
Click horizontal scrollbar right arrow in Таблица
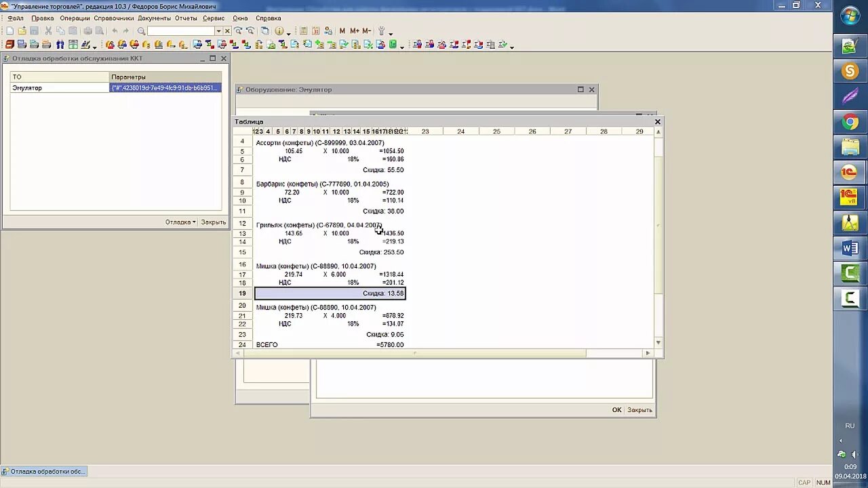648,353
